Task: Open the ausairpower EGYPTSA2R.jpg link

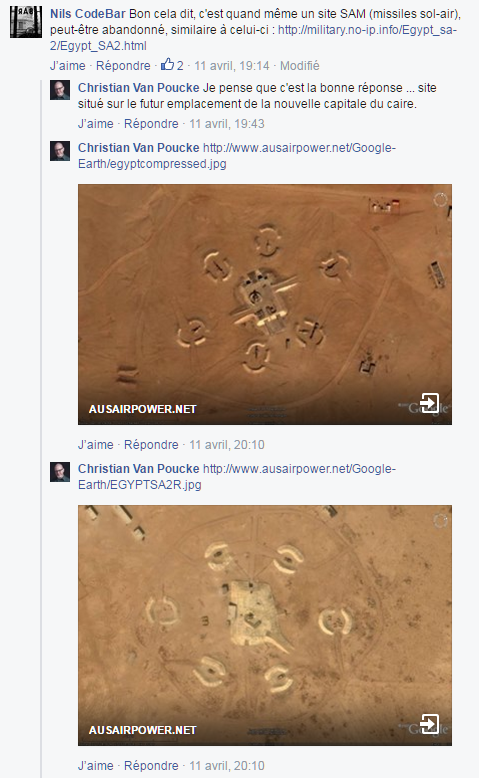Action: (237, 477)
